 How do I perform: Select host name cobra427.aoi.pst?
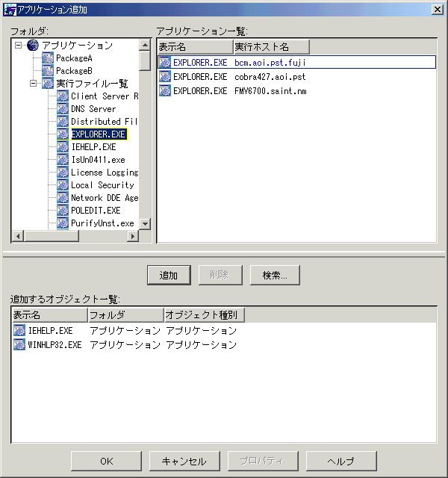tap(270, 77)
